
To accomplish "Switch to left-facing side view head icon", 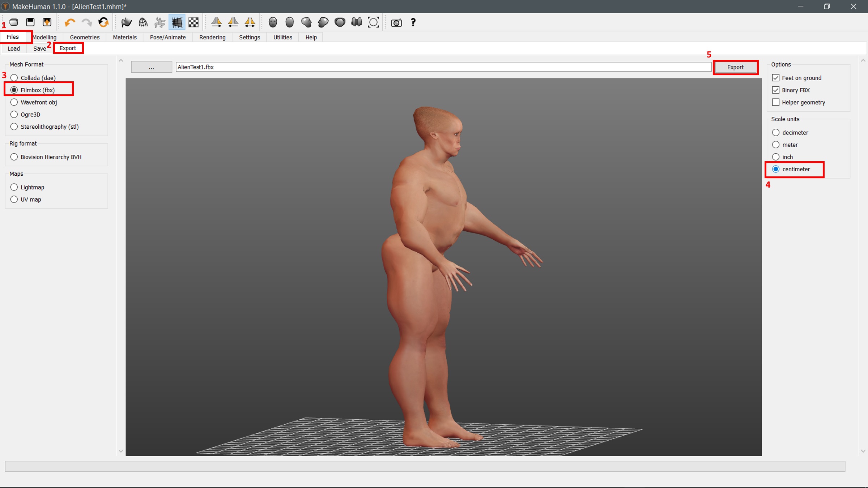I will tap(323, 22).
